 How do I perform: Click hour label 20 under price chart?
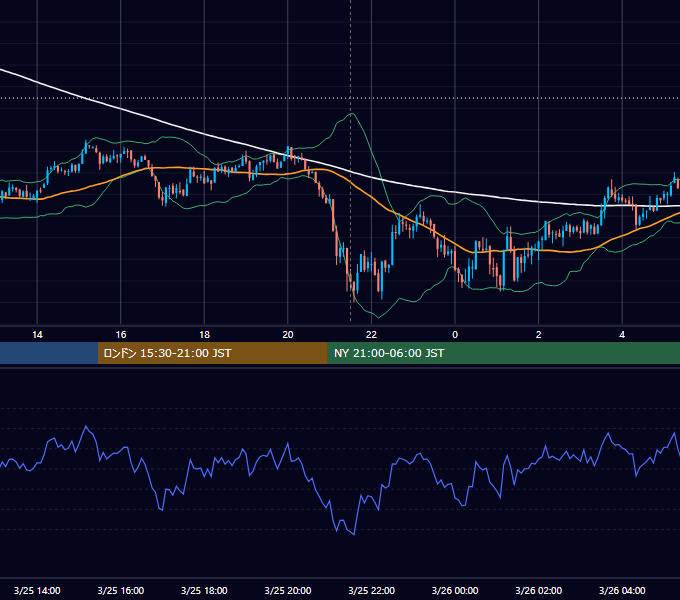(x=288, y=335)
